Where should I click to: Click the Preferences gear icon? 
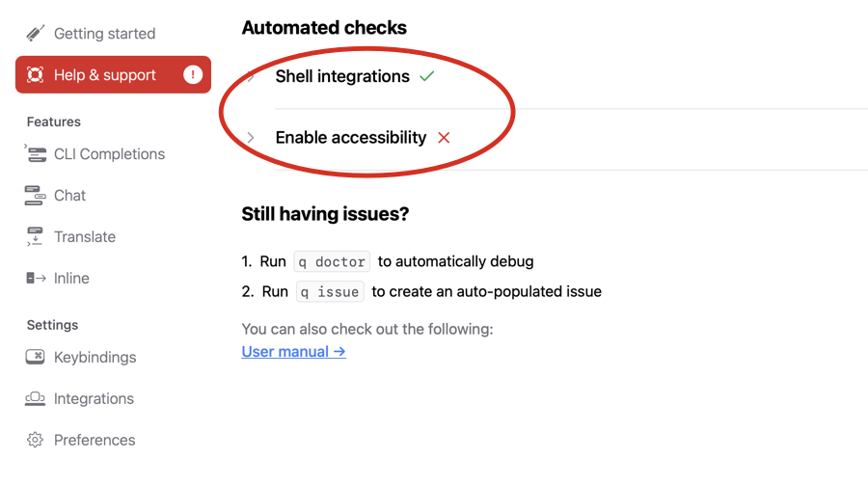click(x=35, y=440)
